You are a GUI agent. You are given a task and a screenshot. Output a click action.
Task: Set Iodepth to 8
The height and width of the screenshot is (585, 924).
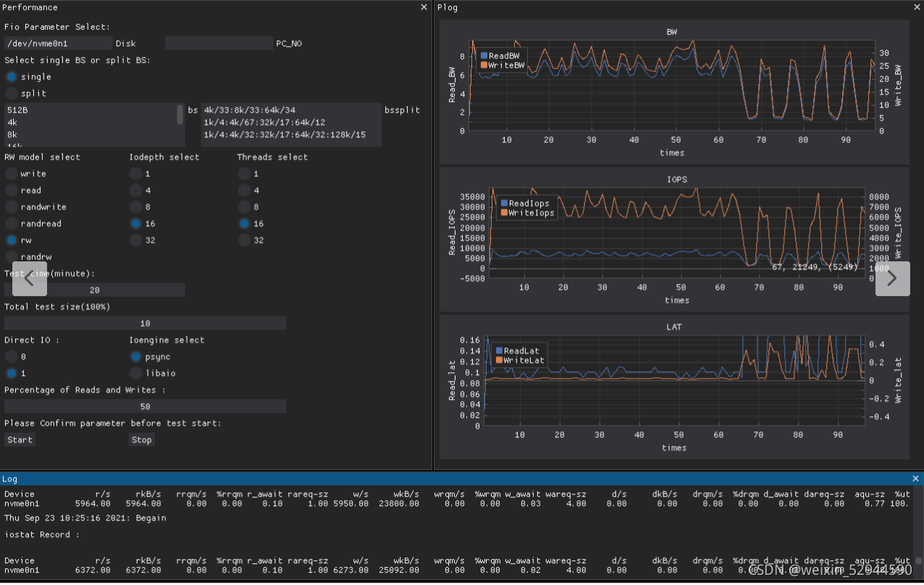click(136, 207)
